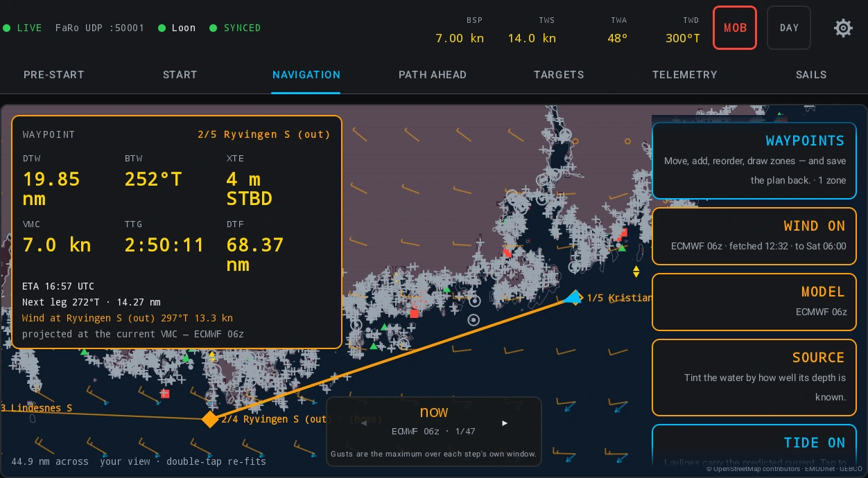Switch display using the DAY button
The height and width of the screenshot is (478, 868).
pyautogui.click(x=789, y=28)
